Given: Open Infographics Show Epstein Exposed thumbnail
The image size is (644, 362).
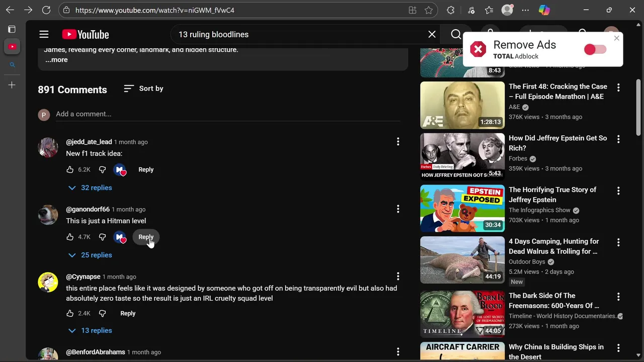Looking at the screenshot, I should pyautogui.click(x=462, y=209).
